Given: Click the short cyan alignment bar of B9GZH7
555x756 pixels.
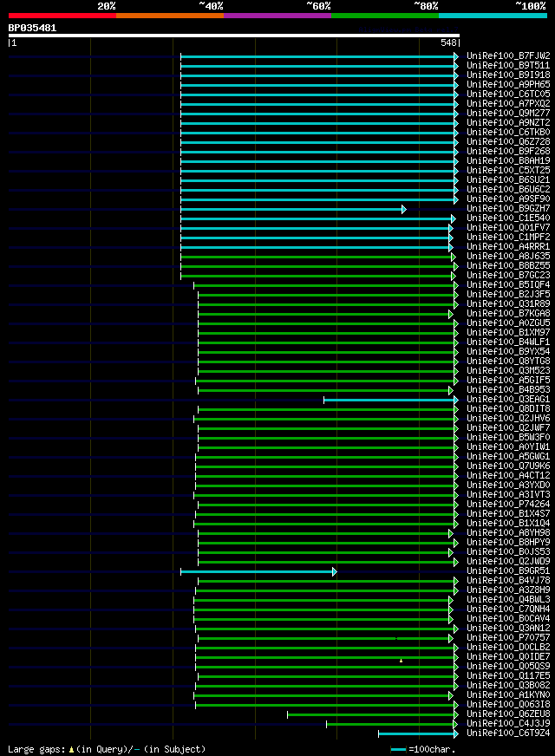Looking at the screenshot, I should [293, 209].
